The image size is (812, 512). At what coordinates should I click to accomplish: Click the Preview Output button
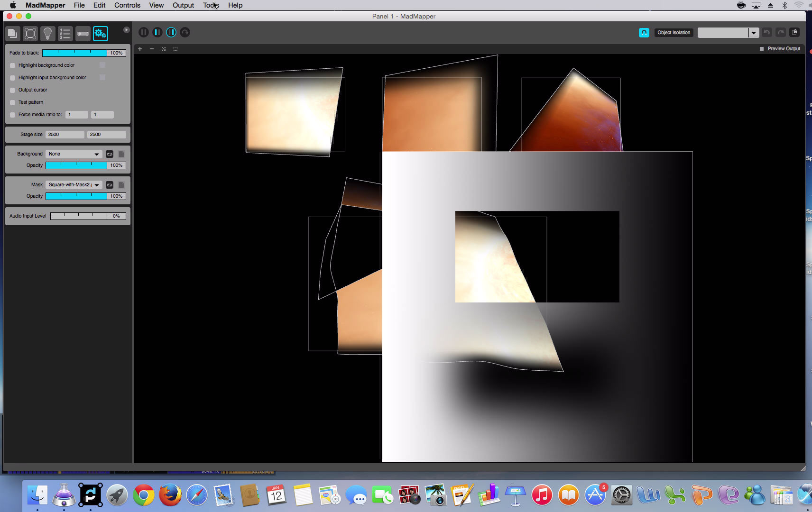(x=780, y=49)
